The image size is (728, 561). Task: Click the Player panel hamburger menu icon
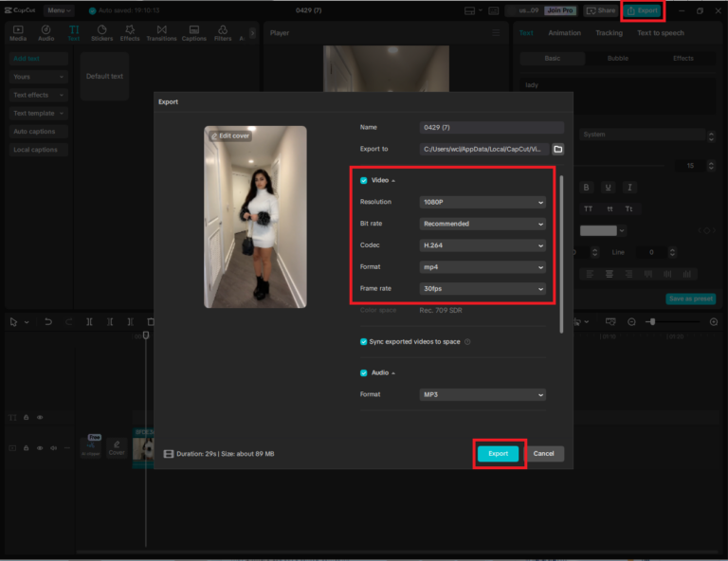coord(496,33)
